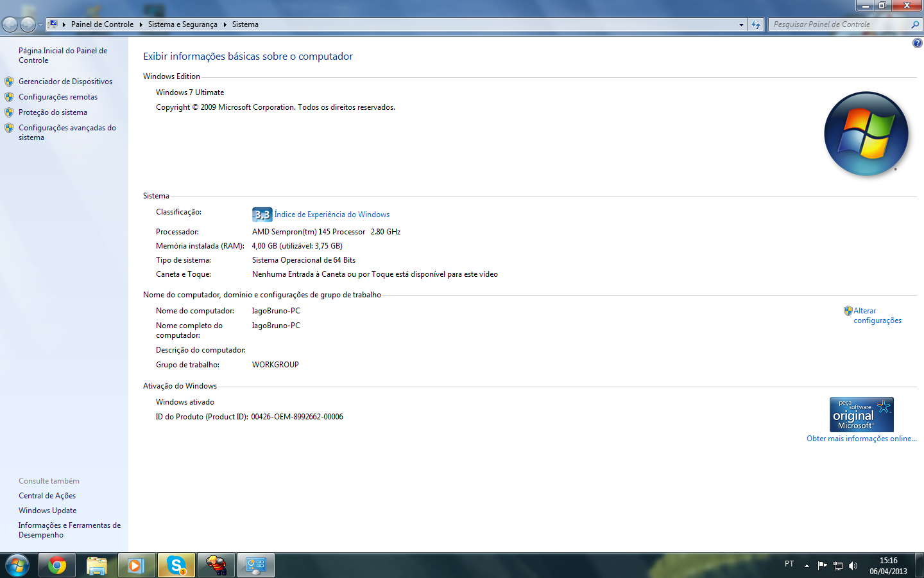
Task: Select the 'Sistema' breadcrumb item
Action: pyautogui.click(x=245, y=24)
